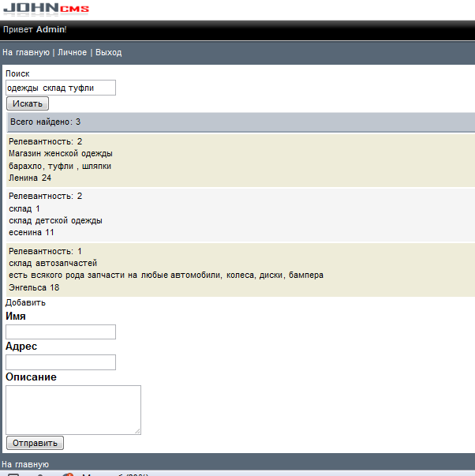Focus the Имя input field

click(61, 332)
